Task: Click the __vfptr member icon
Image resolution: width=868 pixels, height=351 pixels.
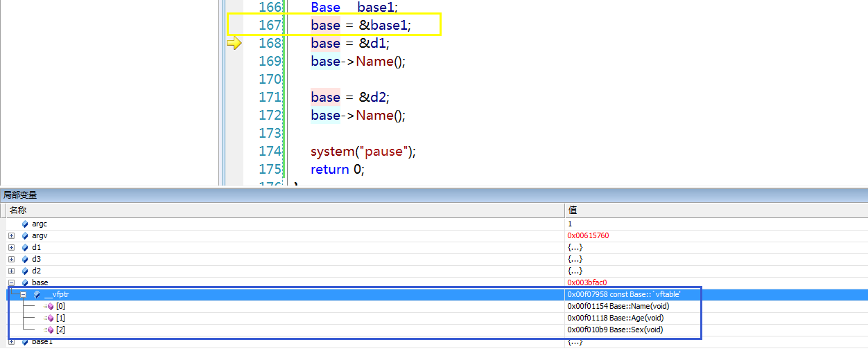Action: [37, 295]
